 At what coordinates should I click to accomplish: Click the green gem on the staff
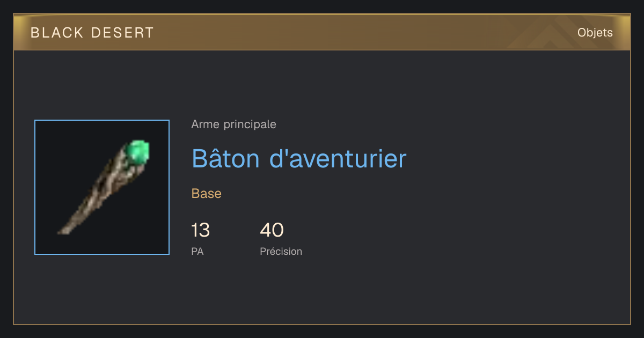click(137, 152)
